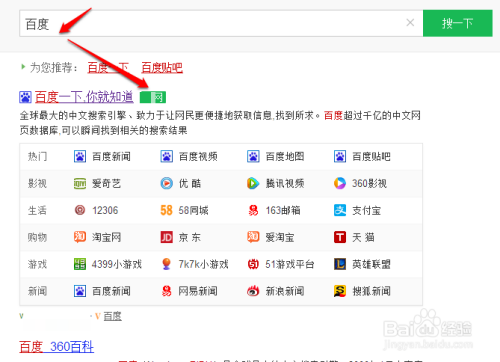
Task: Open the 天猫 link
Action: coord(363,237)
